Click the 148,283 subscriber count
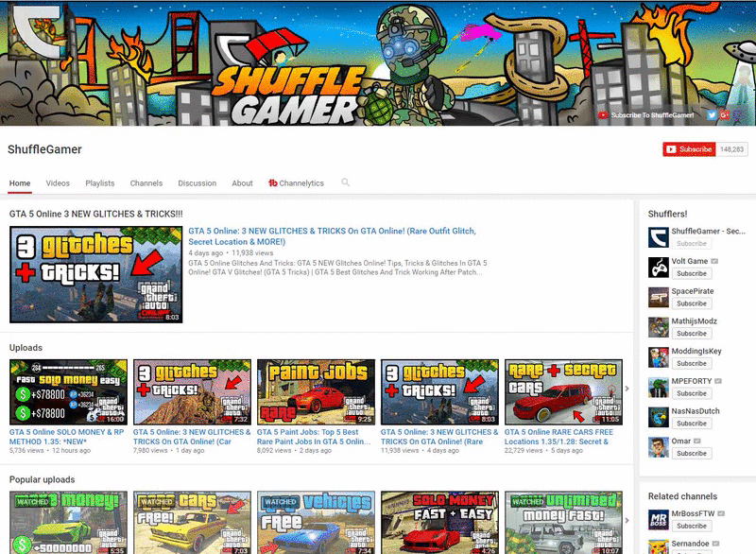Viewport: 756px width, 554px height. point(731,149)
